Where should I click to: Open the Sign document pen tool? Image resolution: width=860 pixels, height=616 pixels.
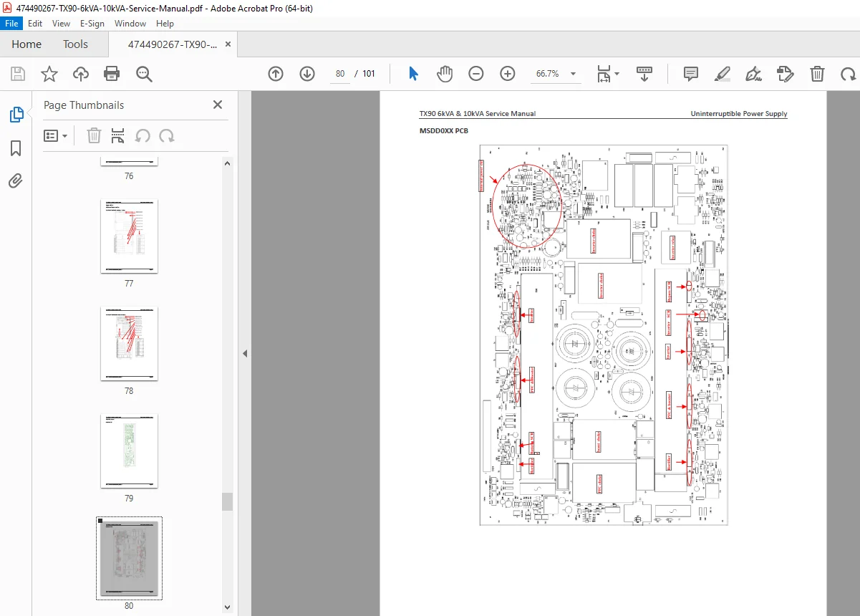pos(753,74)
